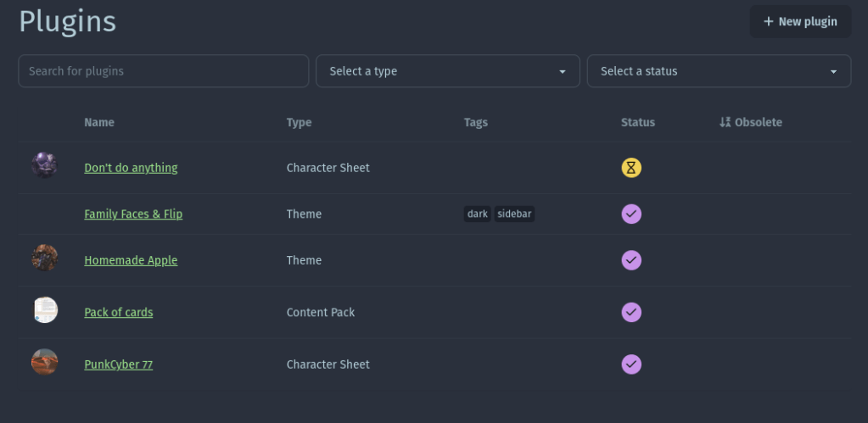Click the Content Pack type cell
Viewport: 868px width, 423px height.
(x=321, y=313)
